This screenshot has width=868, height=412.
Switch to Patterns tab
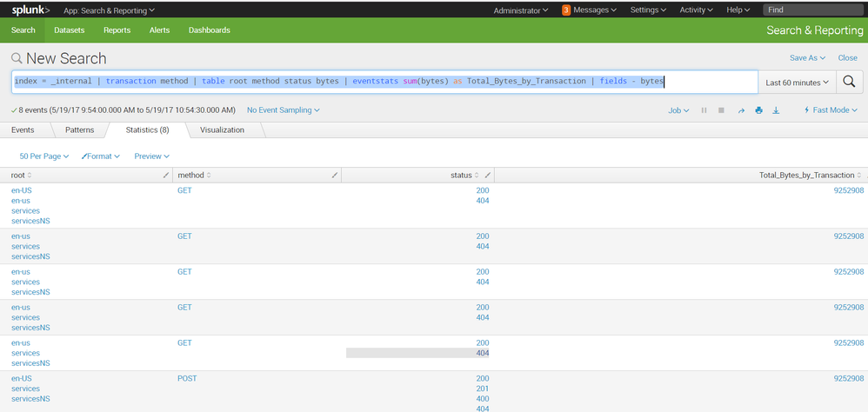click(80, 130)
